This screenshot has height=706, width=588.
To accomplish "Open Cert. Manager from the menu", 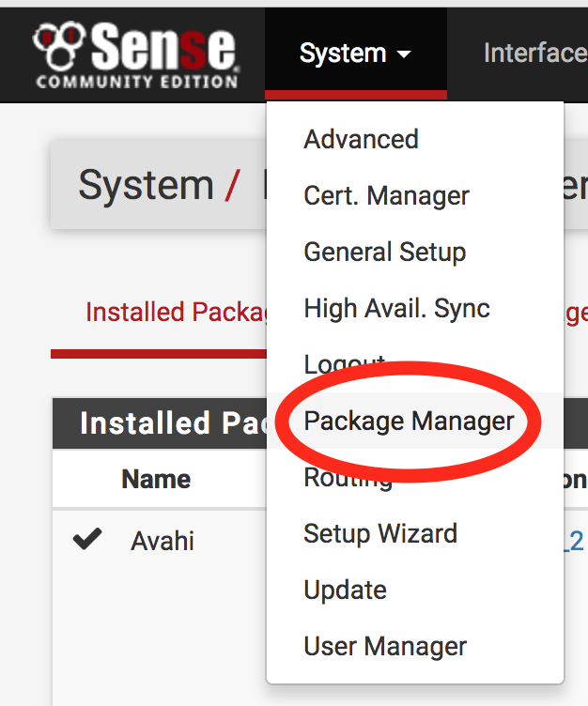I will tap(386, 196).
